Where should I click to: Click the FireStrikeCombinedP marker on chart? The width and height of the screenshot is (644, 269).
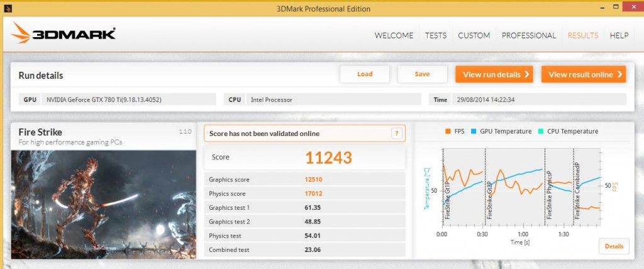(x=577, y=190)
